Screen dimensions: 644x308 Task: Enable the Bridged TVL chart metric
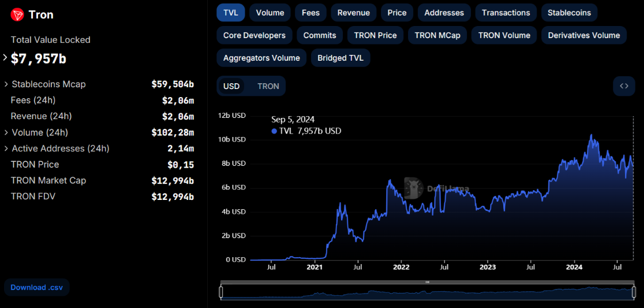(340, 58)
